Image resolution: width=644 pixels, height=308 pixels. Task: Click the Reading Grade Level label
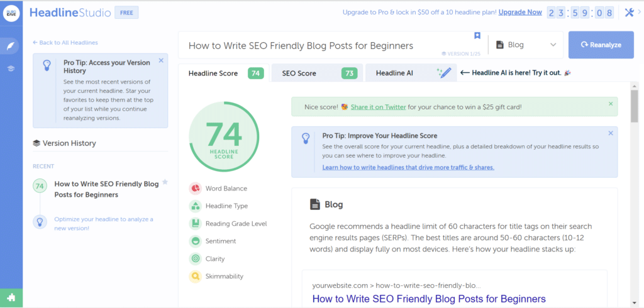tap(236, 224)
